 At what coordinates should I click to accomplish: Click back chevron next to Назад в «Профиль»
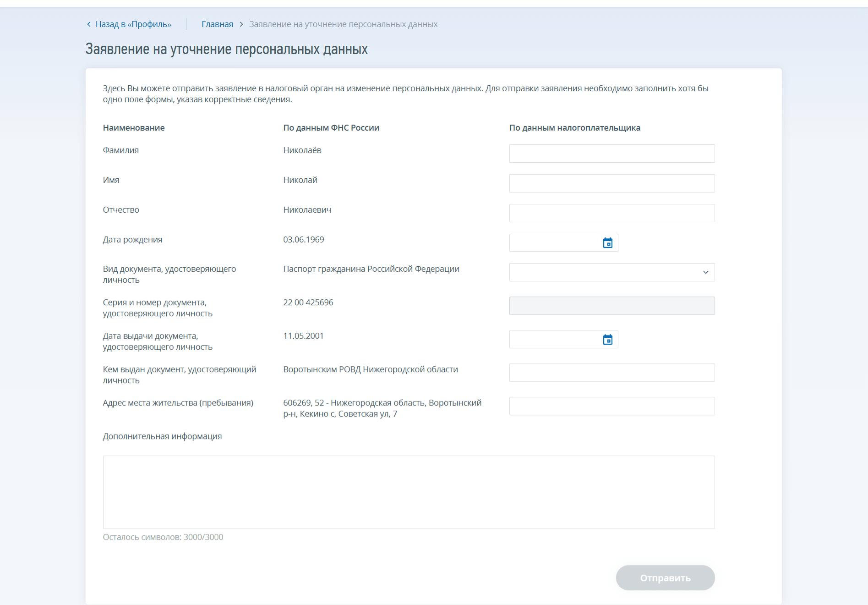(x=89, y=24)
